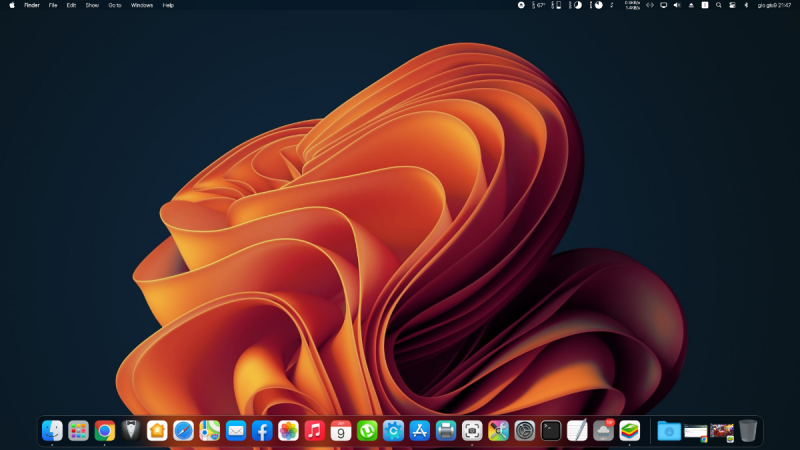The width and height of the screenshot is (800, 450).
Task: Expand the Downloads folder stack
Action: pos(669,431)
